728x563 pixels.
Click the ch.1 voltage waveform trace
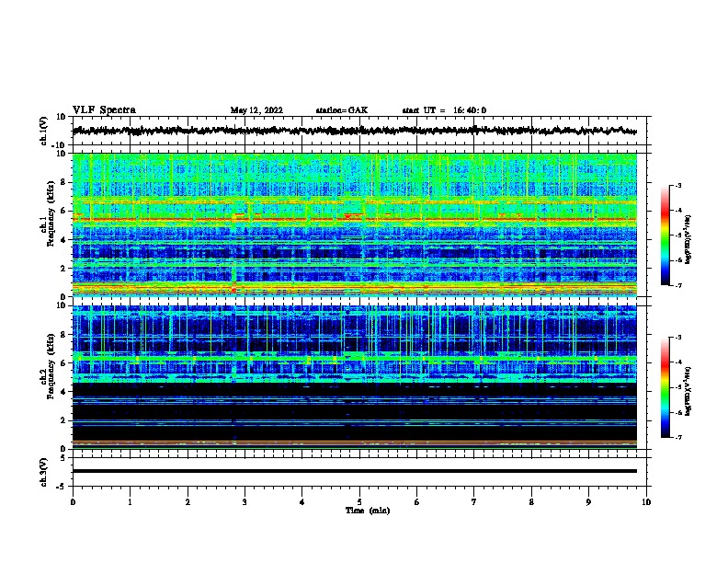tap(354, 131)
